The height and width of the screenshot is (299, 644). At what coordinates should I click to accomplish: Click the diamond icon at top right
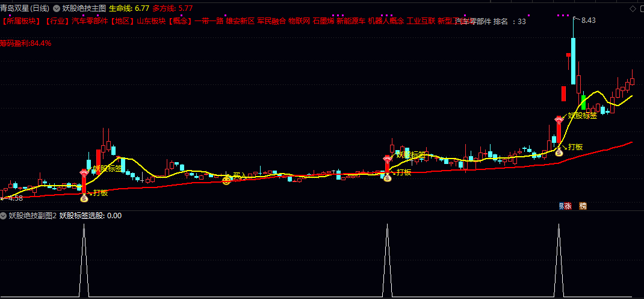tap(632, 8)
